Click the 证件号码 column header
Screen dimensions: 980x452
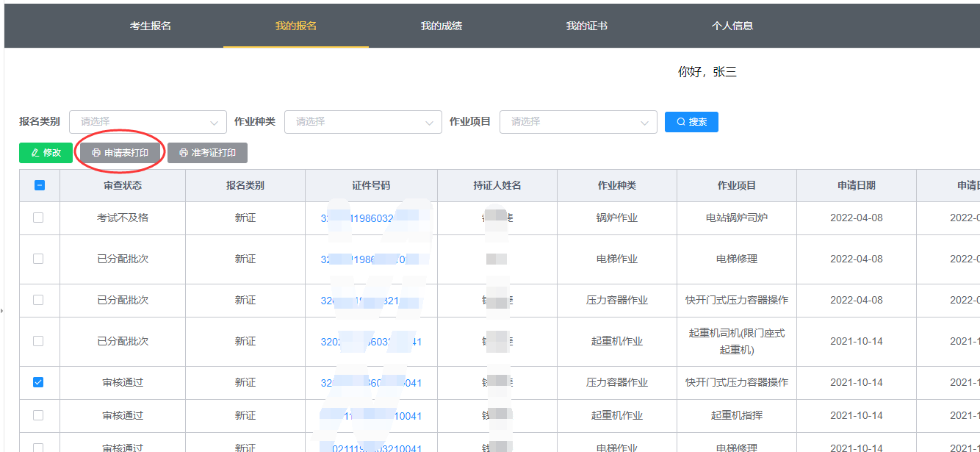coord(371,185)
